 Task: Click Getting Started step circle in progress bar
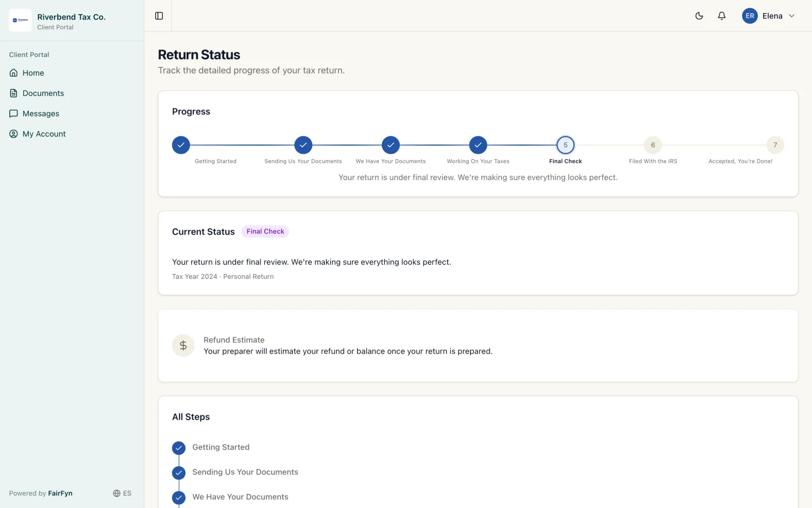click(x=181, y=145)
